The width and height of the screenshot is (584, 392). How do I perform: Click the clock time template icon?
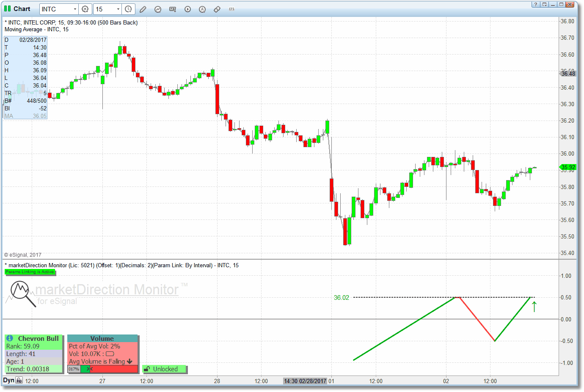click(128, 9)
